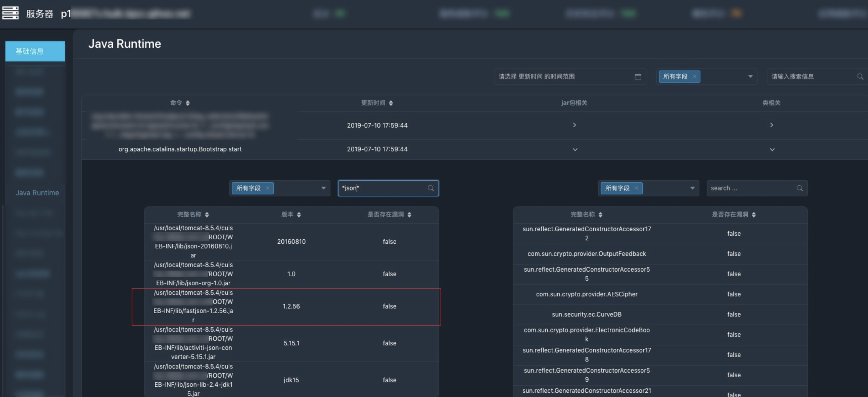Click the server menu icon in header

tap(11, 13)
